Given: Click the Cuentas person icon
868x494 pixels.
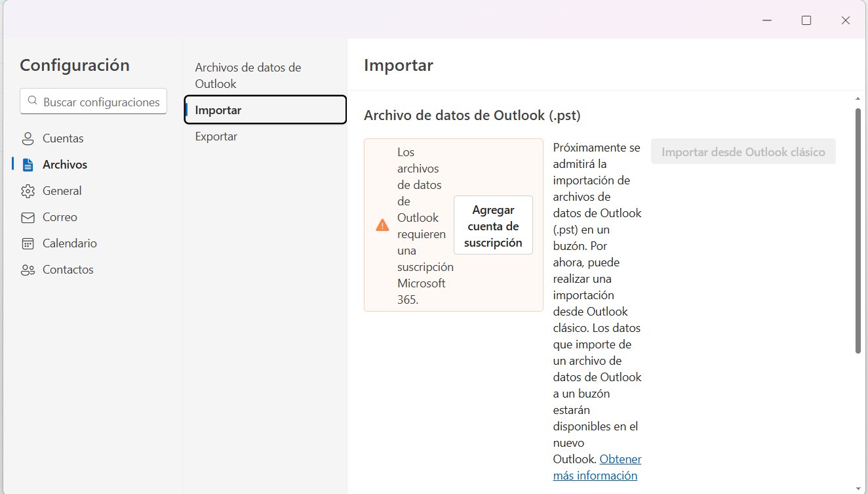Looking at the screenshot, I should (28, 138).
